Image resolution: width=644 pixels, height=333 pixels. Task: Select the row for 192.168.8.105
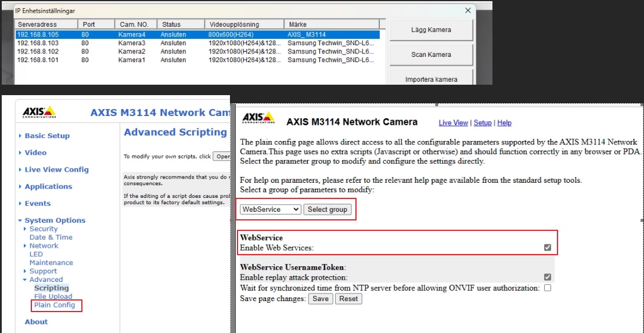(x=197, y=34)
